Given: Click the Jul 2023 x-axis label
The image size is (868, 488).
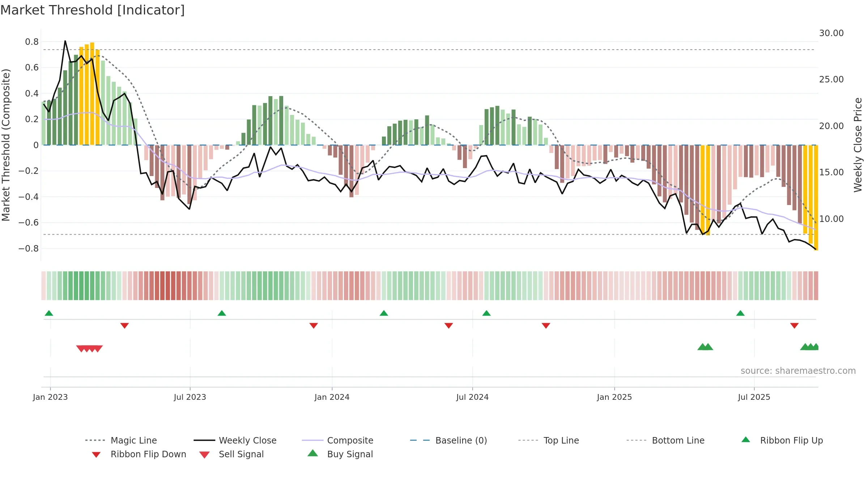Looking at the screenshot, I should click(x=190, y=397).
